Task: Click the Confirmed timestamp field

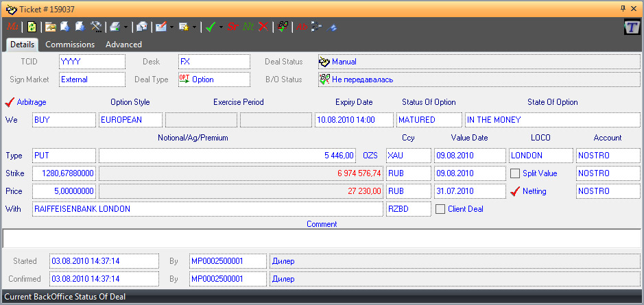Action: point(104,279)
